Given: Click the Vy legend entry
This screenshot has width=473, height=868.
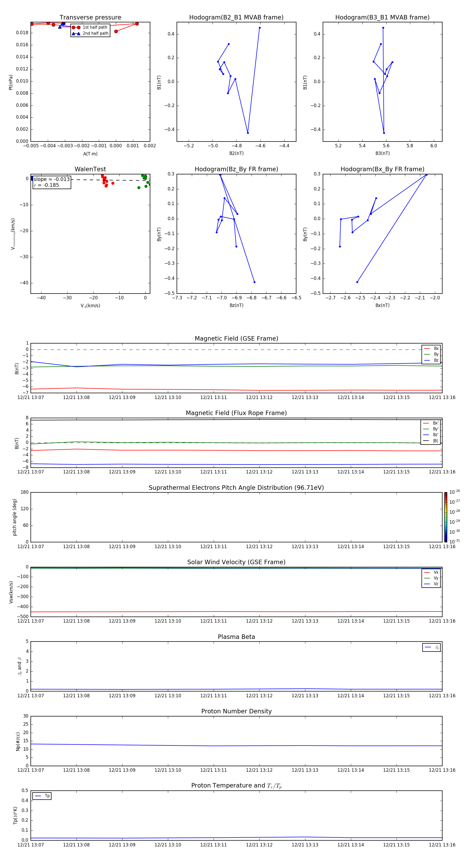Looking at the screenshot, I should (431, 578).
